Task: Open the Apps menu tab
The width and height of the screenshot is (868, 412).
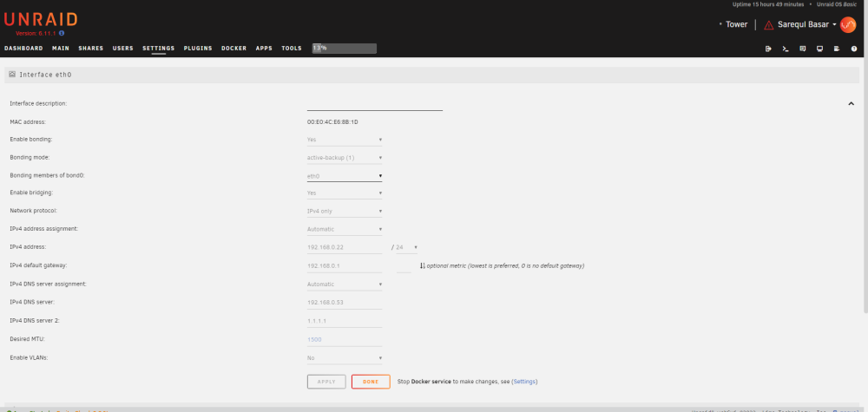Action: [264, 49]
